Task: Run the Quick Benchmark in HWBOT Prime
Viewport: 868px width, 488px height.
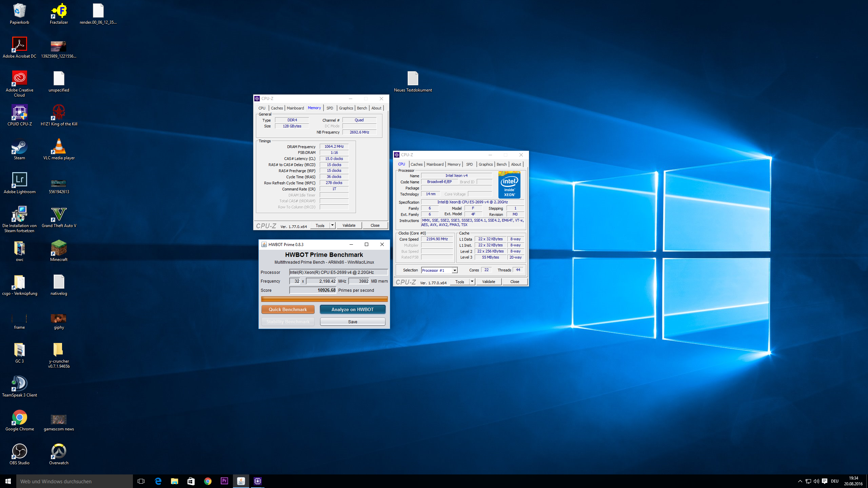Action: coord(288,309)
